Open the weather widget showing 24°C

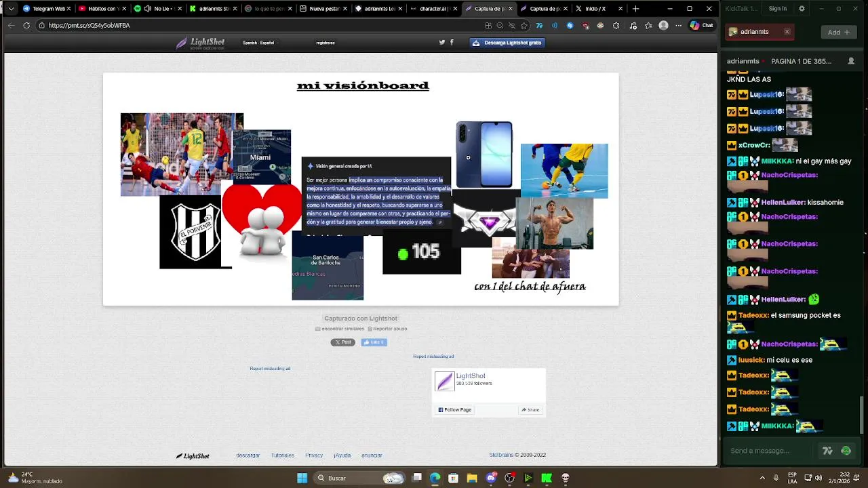34,478
